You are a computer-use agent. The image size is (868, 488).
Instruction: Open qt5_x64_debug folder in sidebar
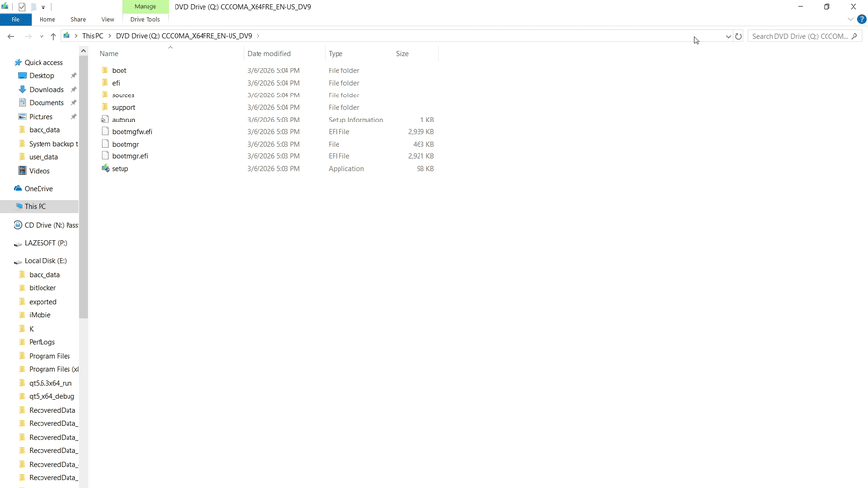tap(51, 396)
